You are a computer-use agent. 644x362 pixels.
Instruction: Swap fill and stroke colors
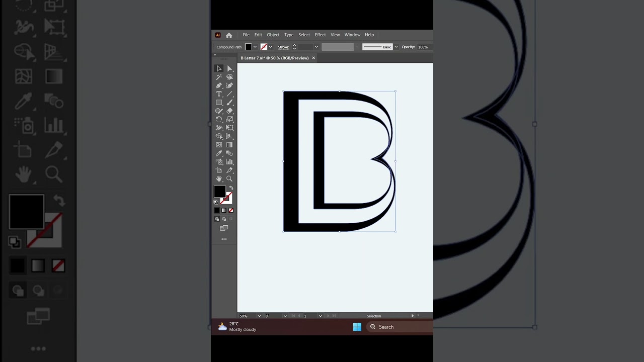(x=231, y=188)
